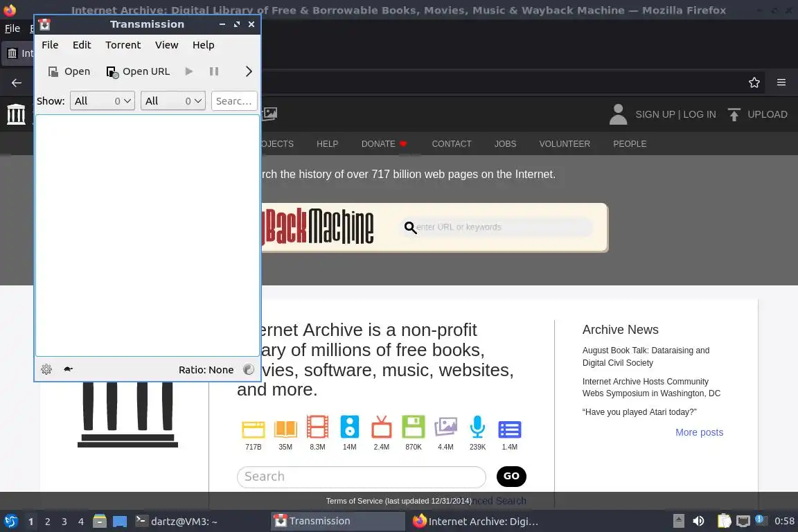This screenshot has height=532, width=798.
Task: Click the Transmission window title icon
Action: 45,24
